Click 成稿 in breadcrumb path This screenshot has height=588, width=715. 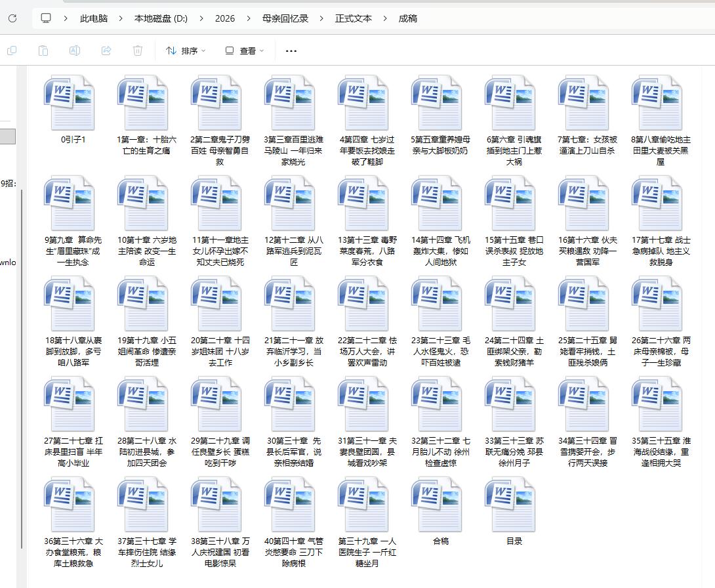pyautogui.click(x=407, y=18)
